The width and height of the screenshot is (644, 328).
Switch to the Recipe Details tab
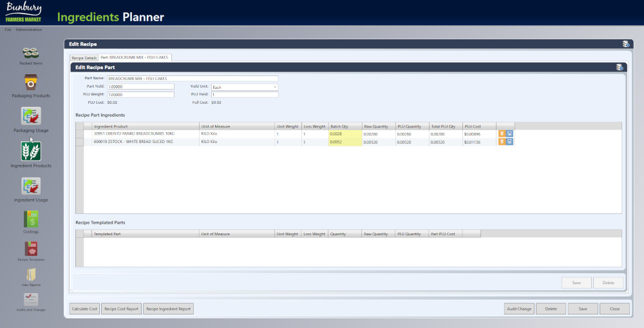point(84,57)
